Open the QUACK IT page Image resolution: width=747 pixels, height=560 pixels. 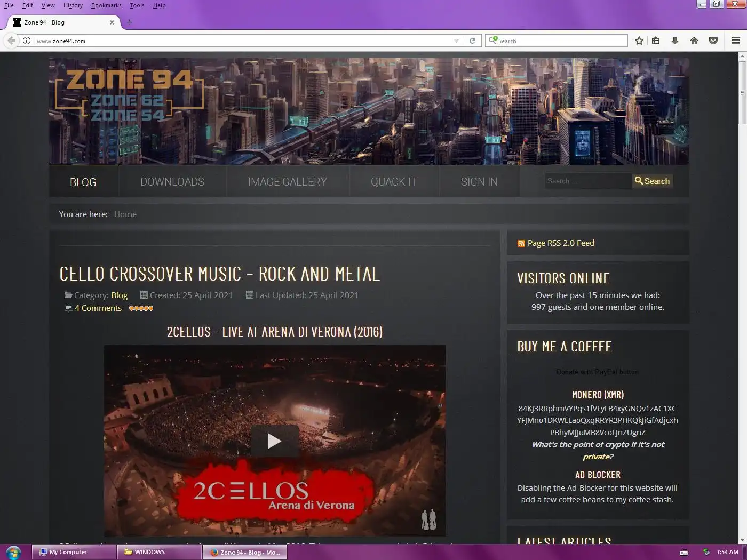click(394, 182)
